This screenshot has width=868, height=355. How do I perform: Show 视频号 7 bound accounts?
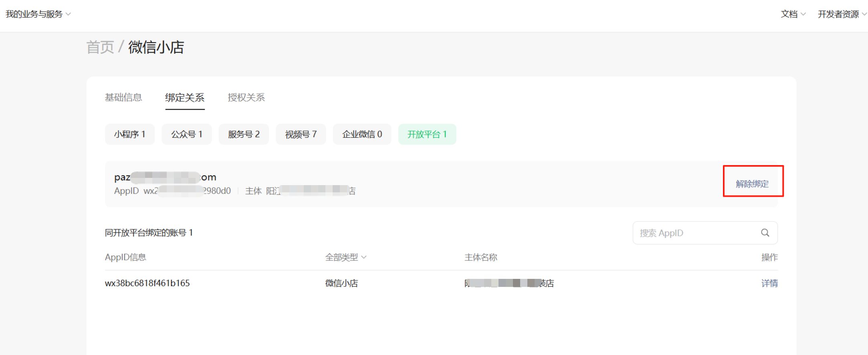click(301, 134)
